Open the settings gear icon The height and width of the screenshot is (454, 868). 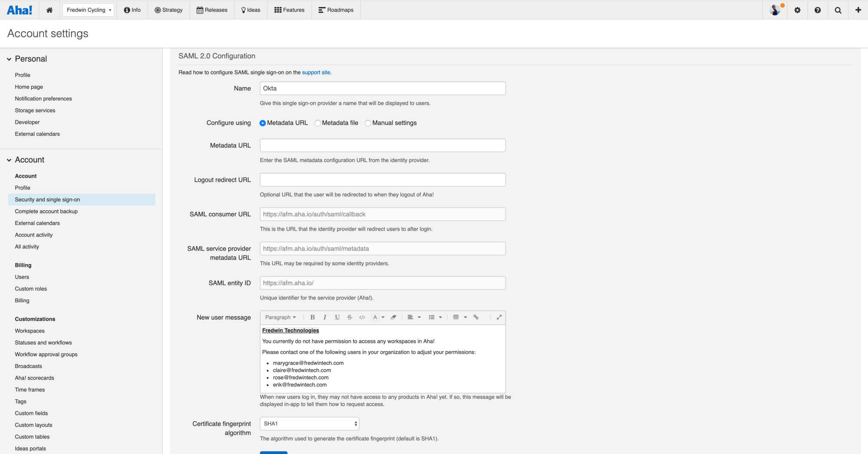pyautogui.click(x=797, y=10)
